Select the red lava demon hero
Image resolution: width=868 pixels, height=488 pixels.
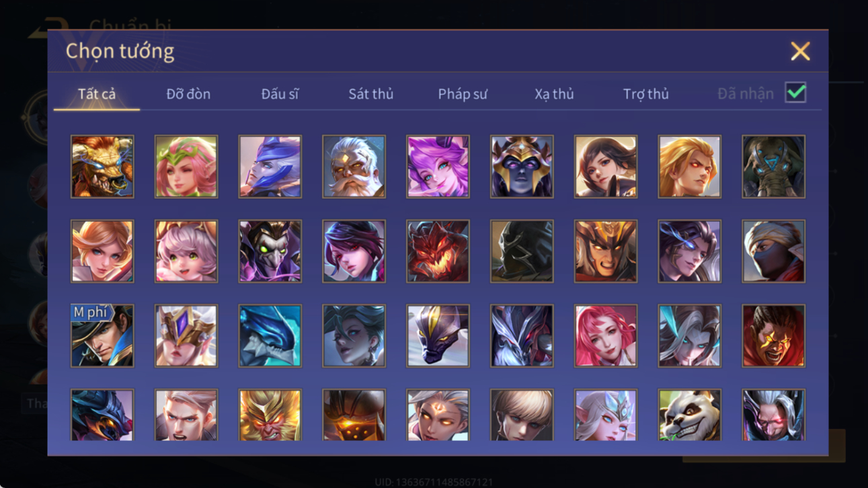(x=438, y=251)
